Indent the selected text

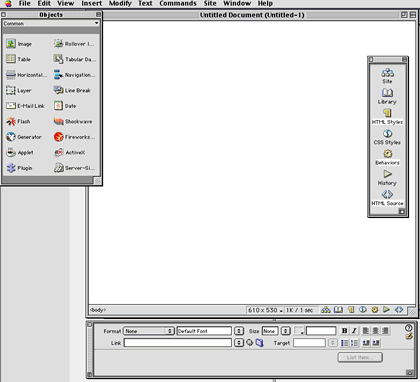tap(376, 343)
